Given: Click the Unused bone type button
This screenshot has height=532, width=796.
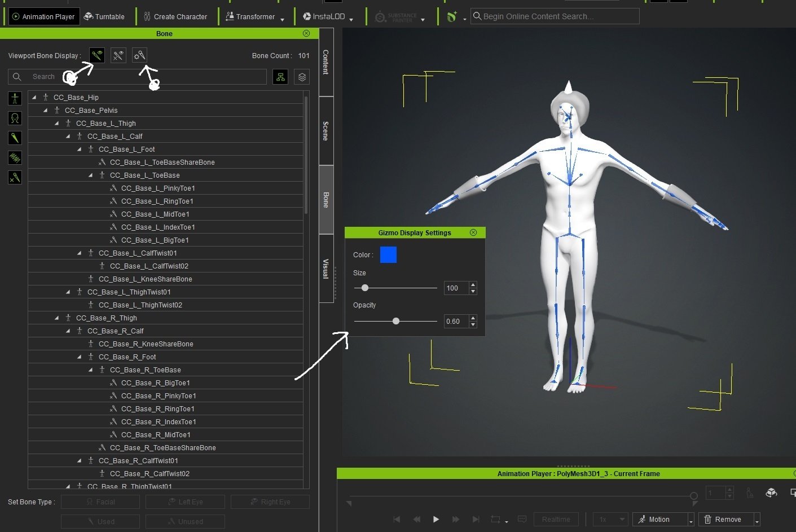Looking at the screenshot, I should pyautogui.click(x=185, y=521).
